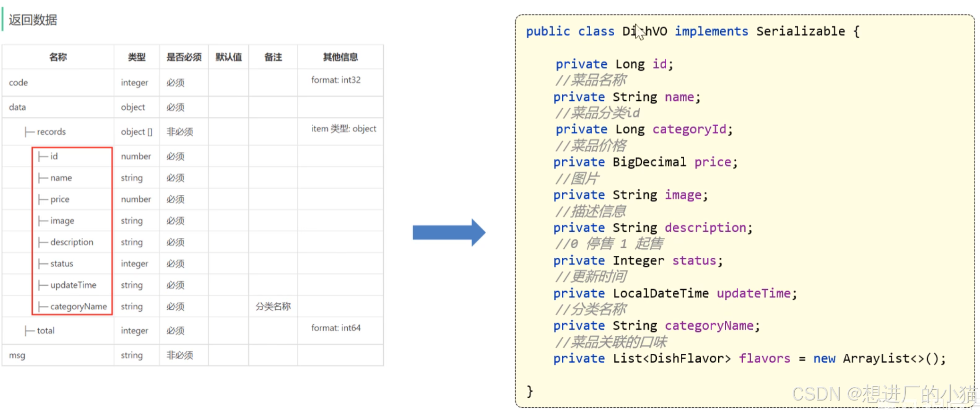Click the 'image' variable in code
980x410 pixels.
(683, 195)
